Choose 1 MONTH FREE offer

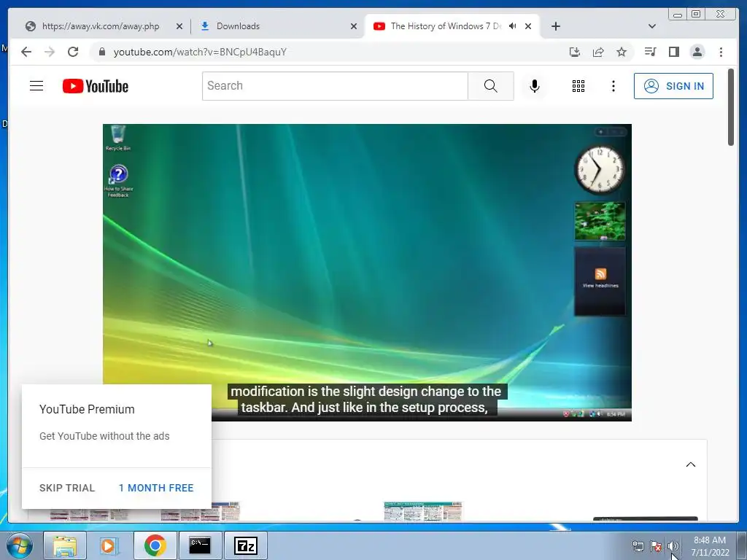coord(156,488)
